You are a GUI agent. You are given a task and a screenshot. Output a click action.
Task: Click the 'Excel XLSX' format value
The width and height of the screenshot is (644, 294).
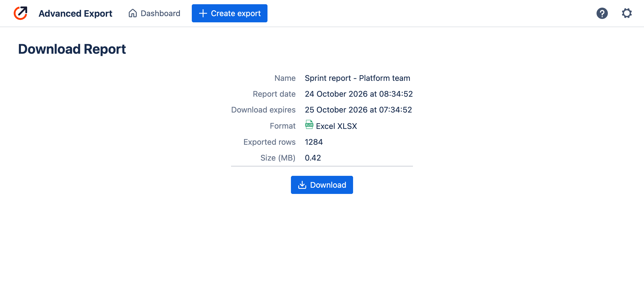(x=336, y=126)
